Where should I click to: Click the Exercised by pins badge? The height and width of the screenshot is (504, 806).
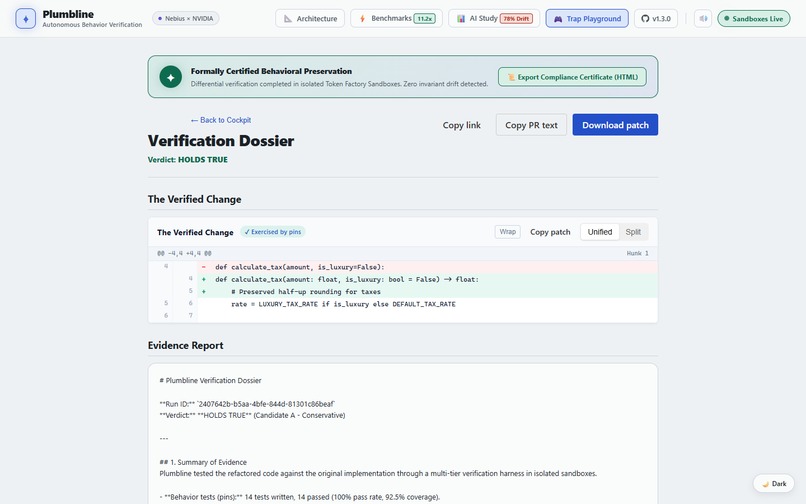point(273,232)
